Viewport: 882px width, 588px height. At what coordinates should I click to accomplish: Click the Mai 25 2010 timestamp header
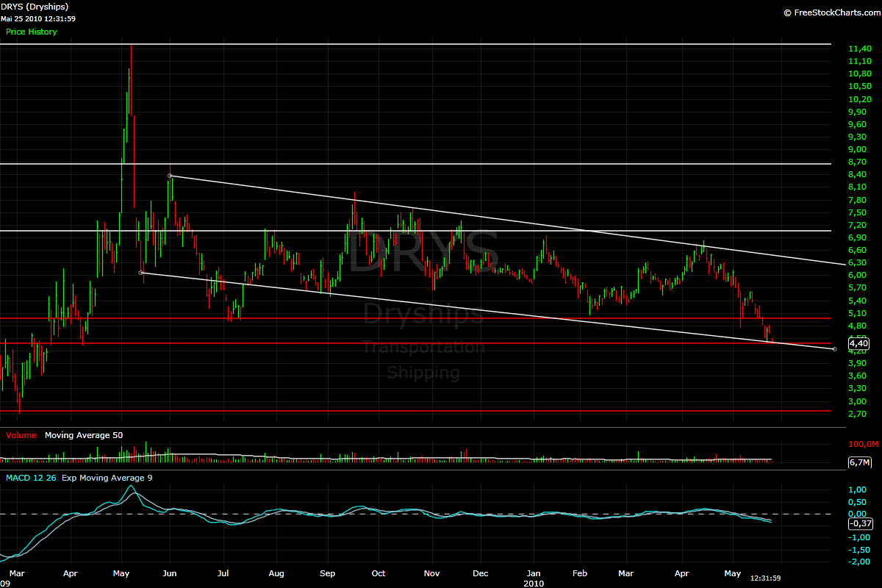[x=37, y=18]
